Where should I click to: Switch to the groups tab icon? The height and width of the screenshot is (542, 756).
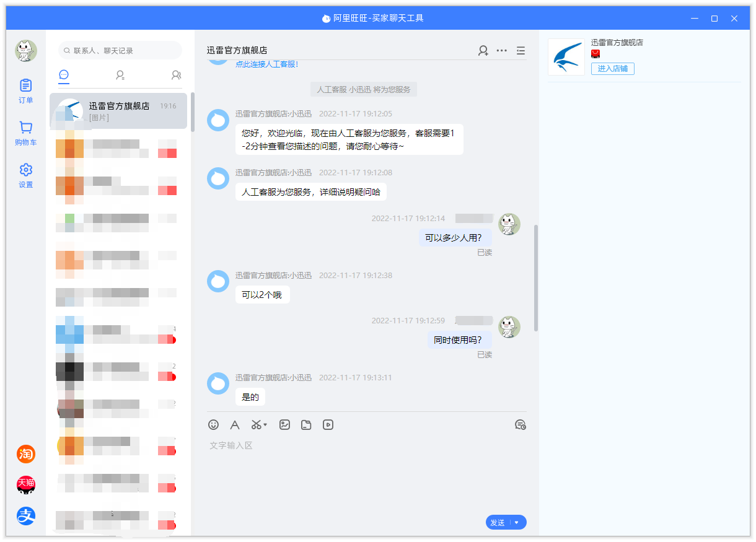[176, 75]
